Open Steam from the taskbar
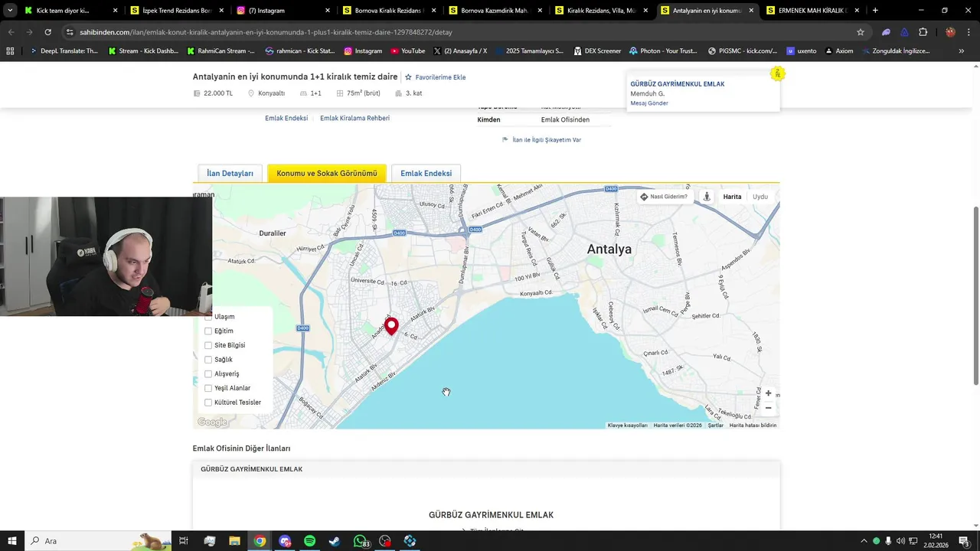This screenshot has height=551, width=980. 335,541
